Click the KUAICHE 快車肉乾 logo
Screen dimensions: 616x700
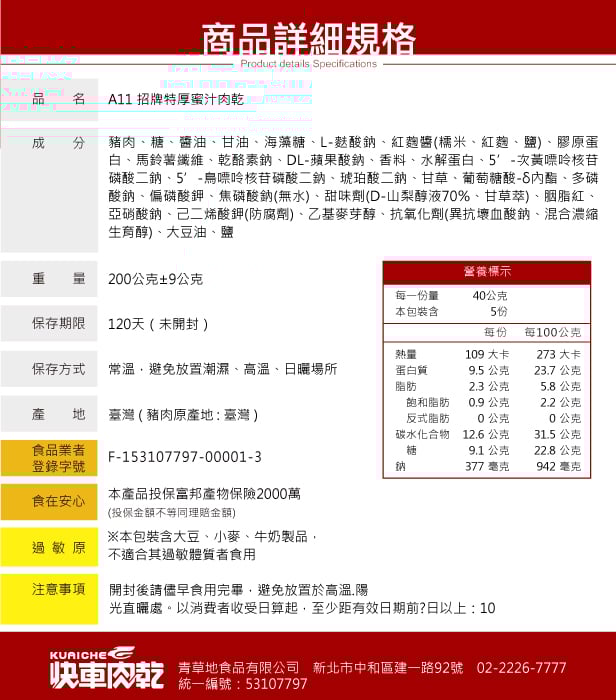click(106, 668)
